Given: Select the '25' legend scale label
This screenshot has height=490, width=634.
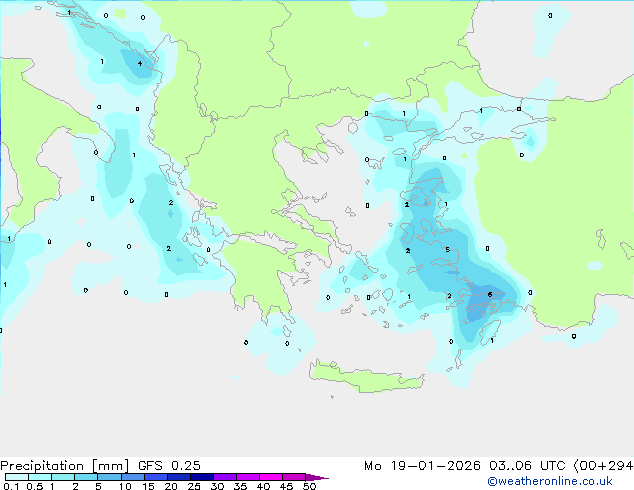Looking at the screenshot, I should [x=194, y=486].
